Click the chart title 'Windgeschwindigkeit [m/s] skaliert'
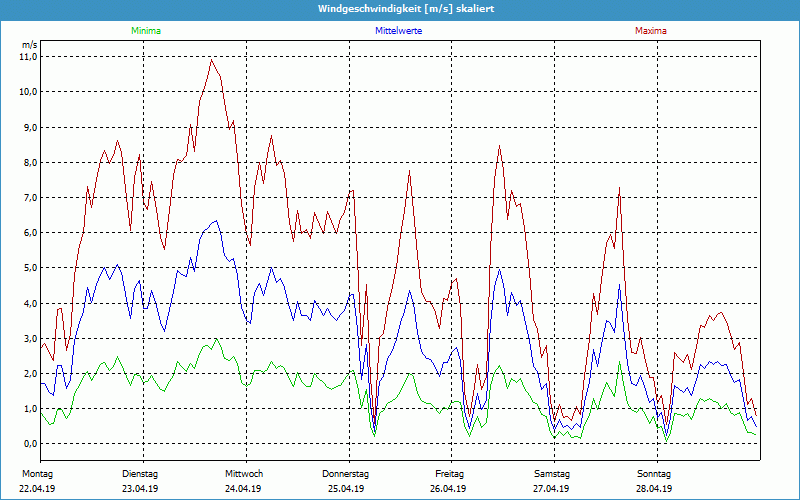Viewport: 800px width, 500px height. tap(406, 9)
